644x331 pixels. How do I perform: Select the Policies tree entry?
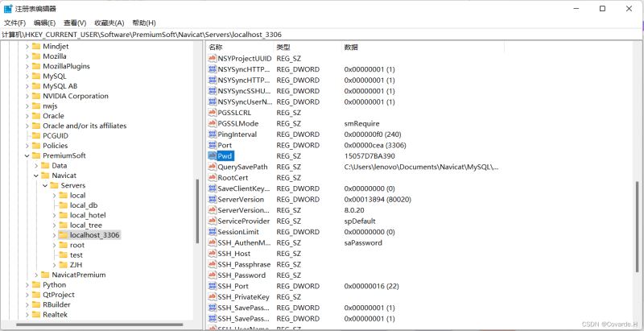tap(55, 146)
